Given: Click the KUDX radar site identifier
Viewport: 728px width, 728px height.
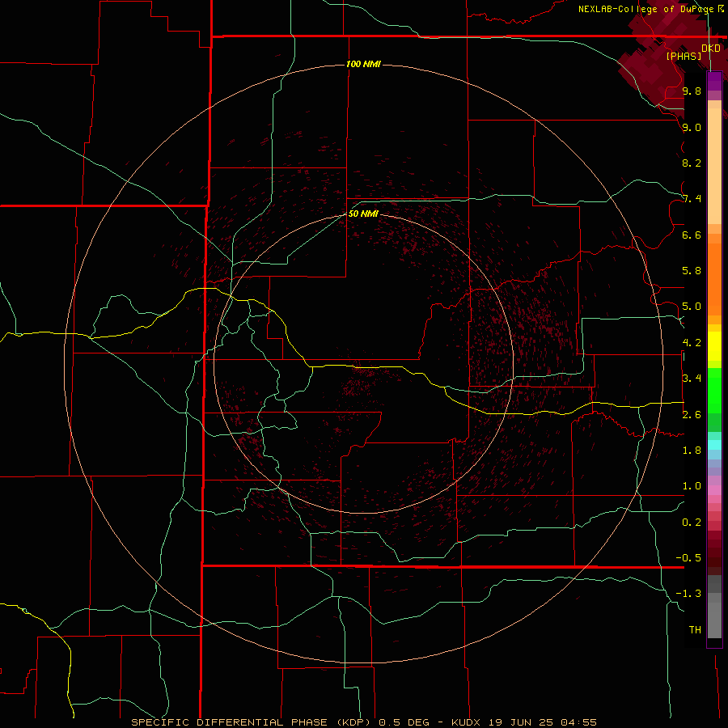Looking at the screenshot, I should tap(468, 722).
